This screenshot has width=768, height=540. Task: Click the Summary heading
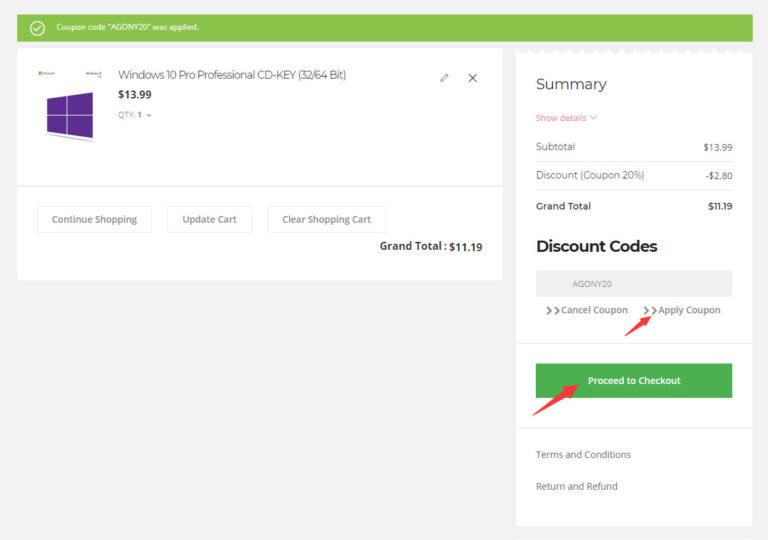point(571,84)
